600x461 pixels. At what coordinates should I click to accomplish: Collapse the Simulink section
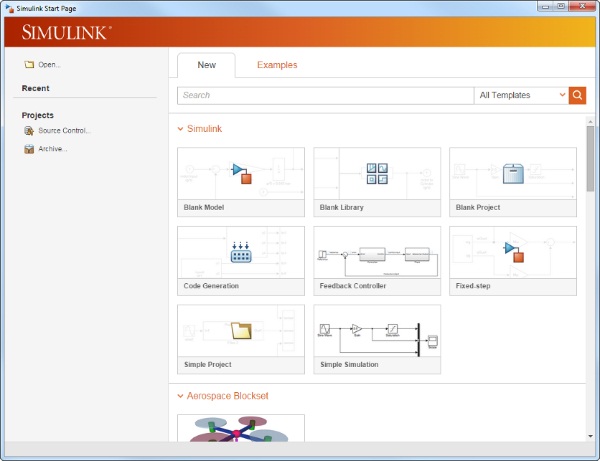[180, 129]
